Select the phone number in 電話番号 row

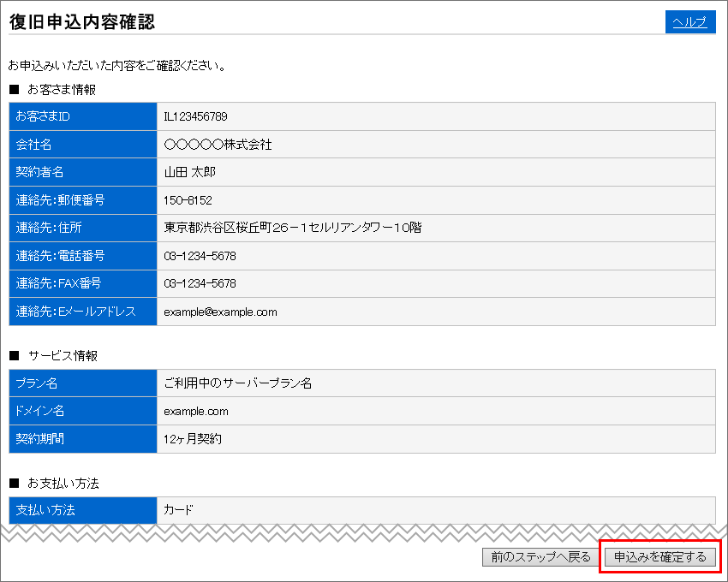coord(200,256)
